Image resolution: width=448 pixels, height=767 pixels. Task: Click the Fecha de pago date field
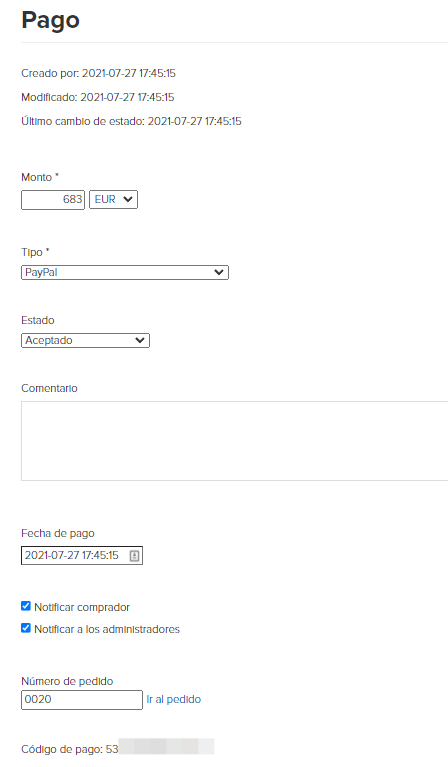pyautogui.click(x=82, y=556)
